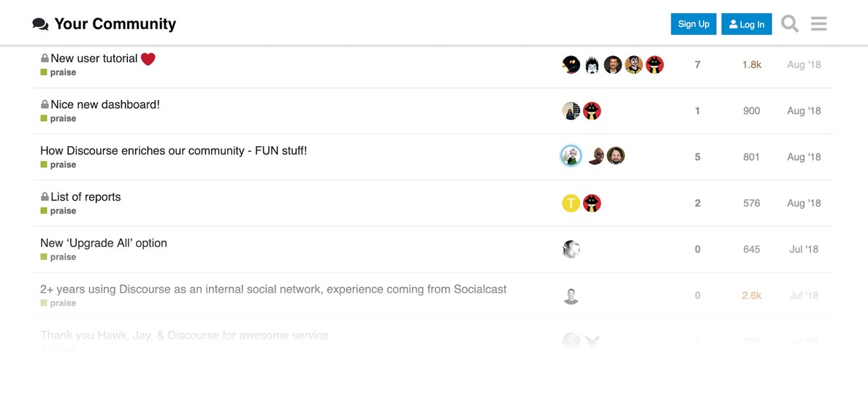Image resolution: width=868 pixels, height=420 pixels.
Task: Open the hamburger menu icon
Action: point(819,24)
